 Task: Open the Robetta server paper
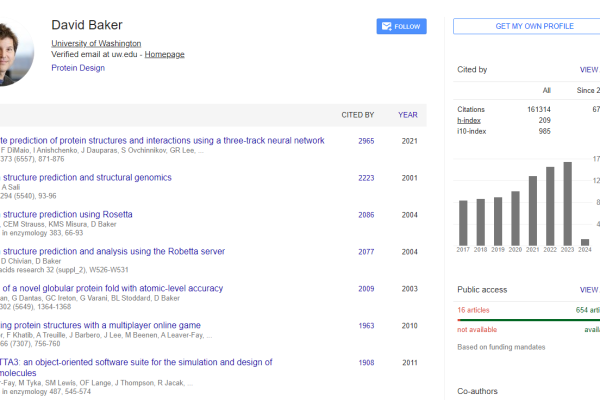point(112,251)
